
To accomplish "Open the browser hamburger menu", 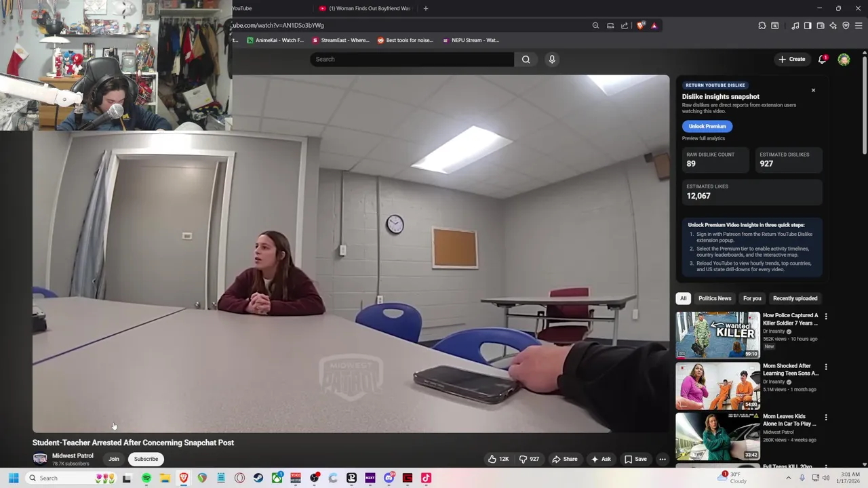I will [859, 26].
